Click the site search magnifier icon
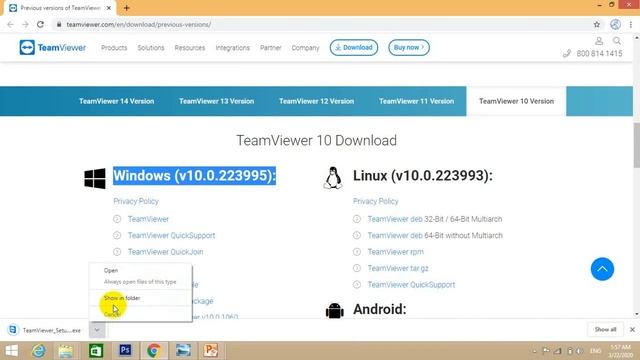Viewport: 640px width, 360px height. point(617,41)
